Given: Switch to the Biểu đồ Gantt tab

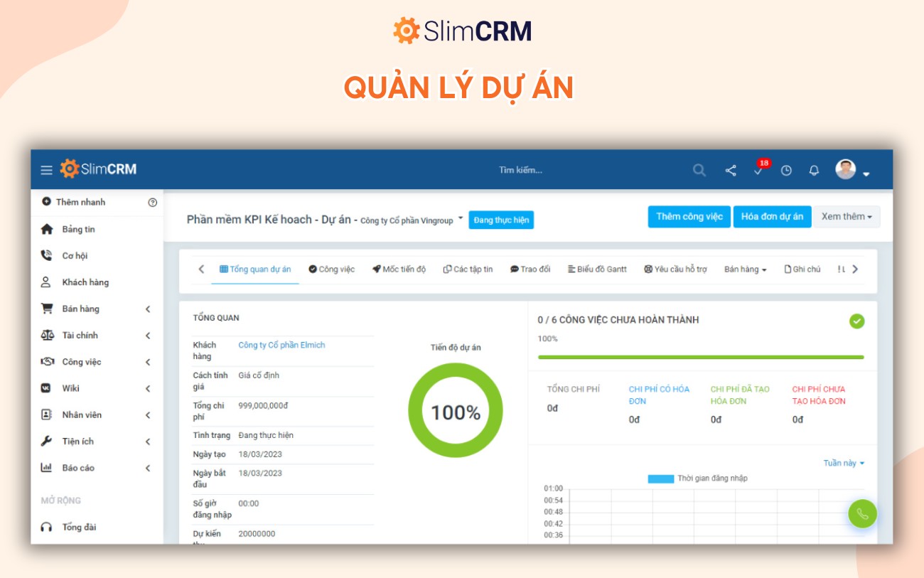Looking at the screenshot, I should (597, 269).
